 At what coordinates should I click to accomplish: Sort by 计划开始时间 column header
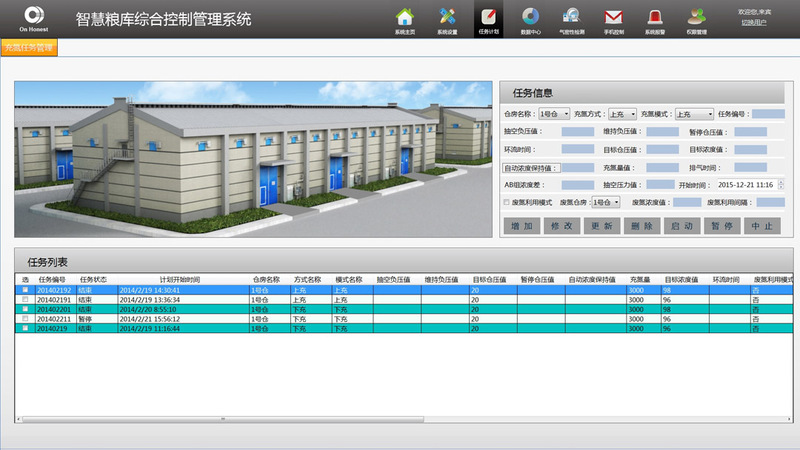click(180, 280)
